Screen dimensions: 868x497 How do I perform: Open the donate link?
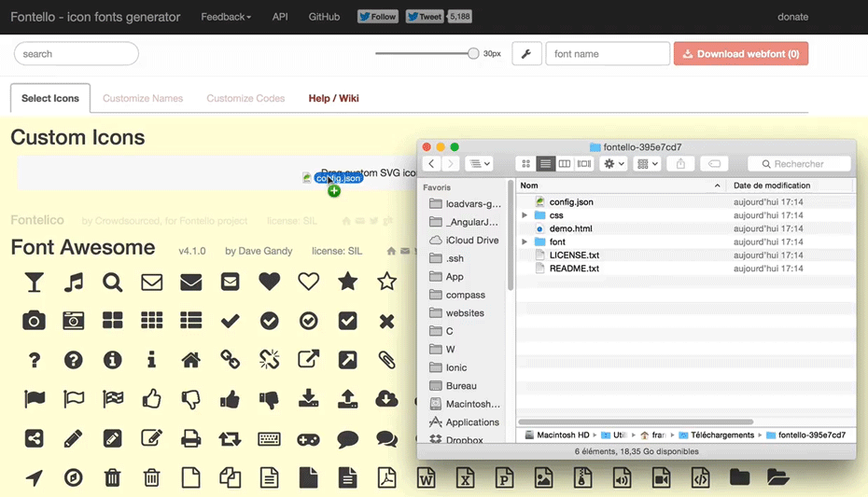[x=792, y=17]
